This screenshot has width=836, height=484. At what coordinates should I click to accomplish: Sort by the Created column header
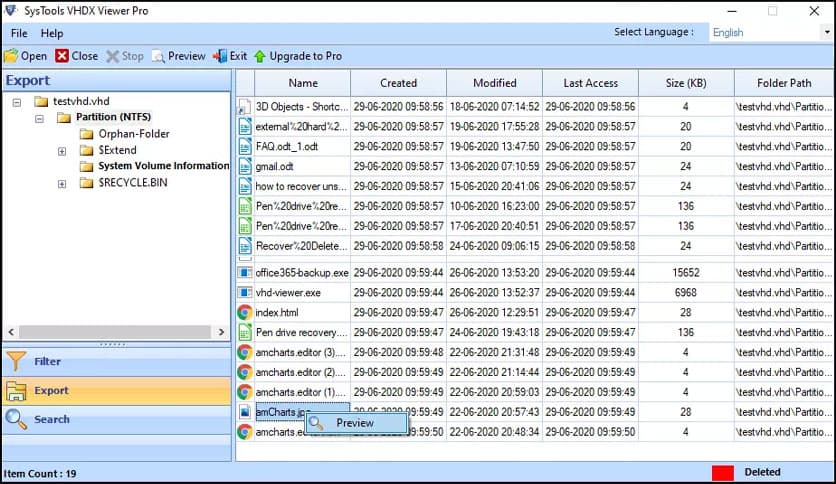[x=398, y=83]
